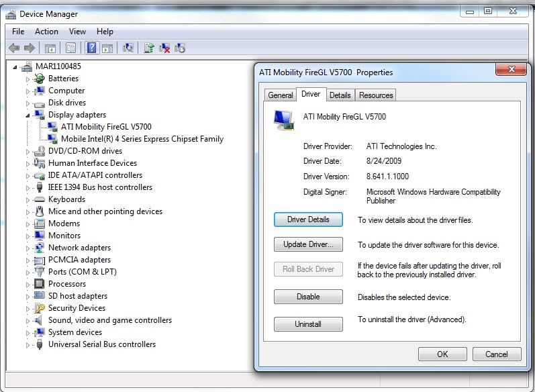Screen dimensions: 535x392
Task: Click the device icon in Properties dialog
Action: click(284, 120)
